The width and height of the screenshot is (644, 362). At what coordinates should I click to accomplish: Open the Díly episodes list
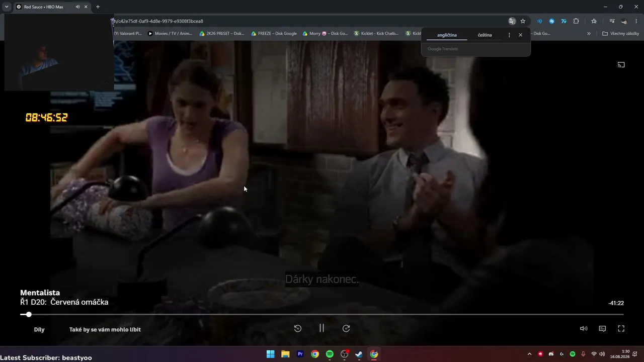39,330
